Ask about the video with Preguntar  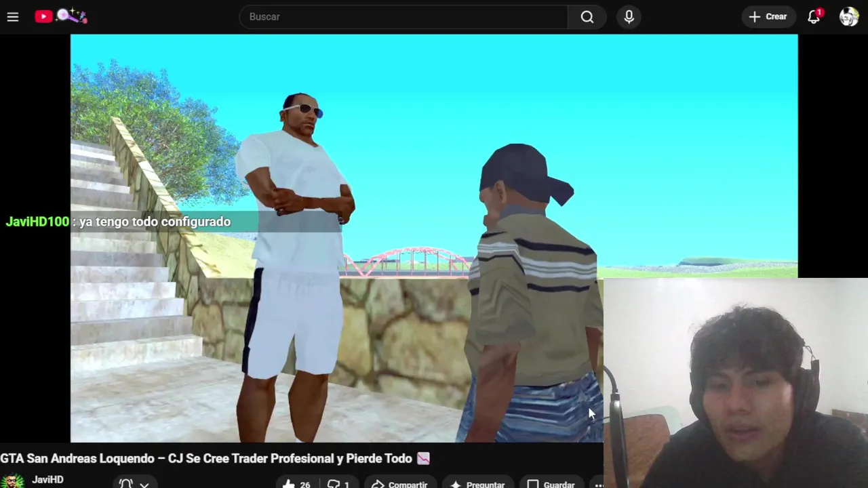[478, 484]
